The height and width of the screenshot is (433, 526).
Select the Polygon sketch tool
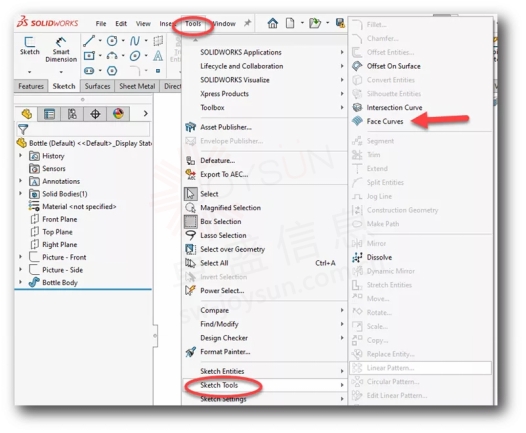[112, 71]
